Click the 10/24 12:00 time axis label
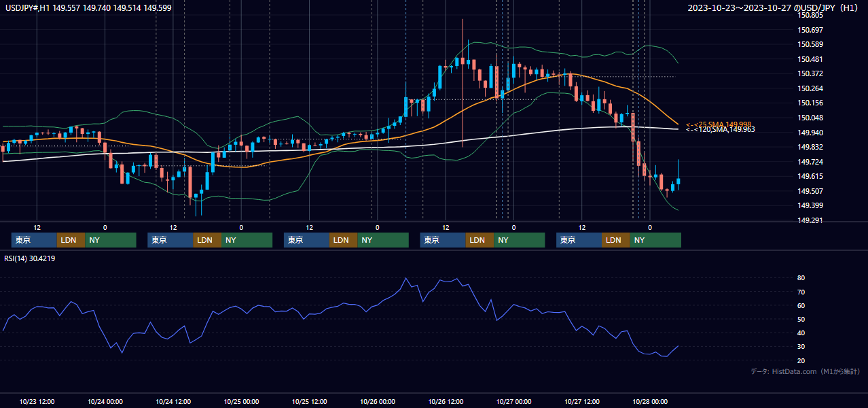This screenshot has height=408, width=868. [173, 401]
